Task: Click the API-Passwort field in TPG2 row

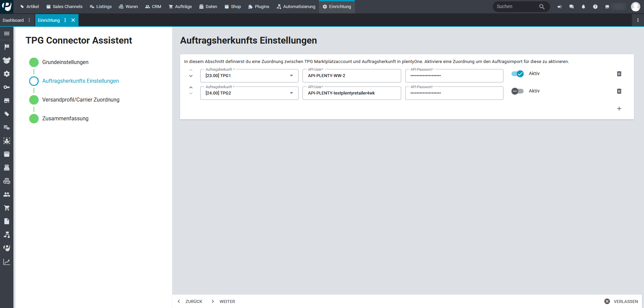Action: 454,93
